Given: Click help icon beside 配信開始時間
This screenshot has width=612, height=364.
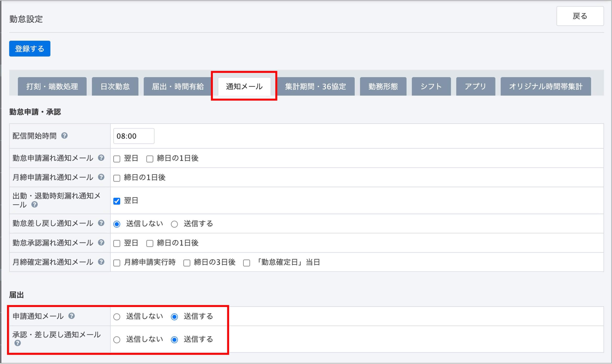Looking at the screenshot, I should pyautogui.click(x=64, y=136).
